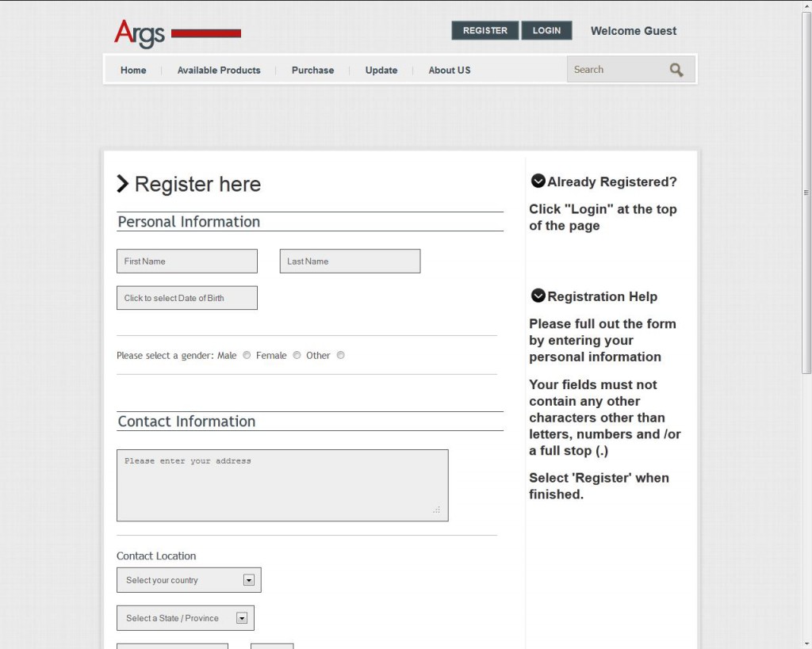Click the page vertical scrollbar thumb
This screenshot has height=649, width=812.
tap(806, 190)
